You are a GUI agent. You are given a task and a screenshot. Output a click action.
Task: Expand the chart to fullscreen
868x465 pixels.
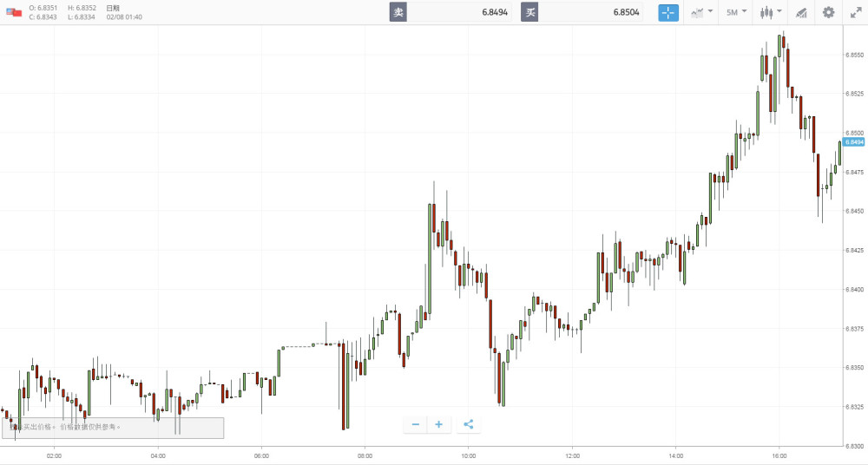855,12
